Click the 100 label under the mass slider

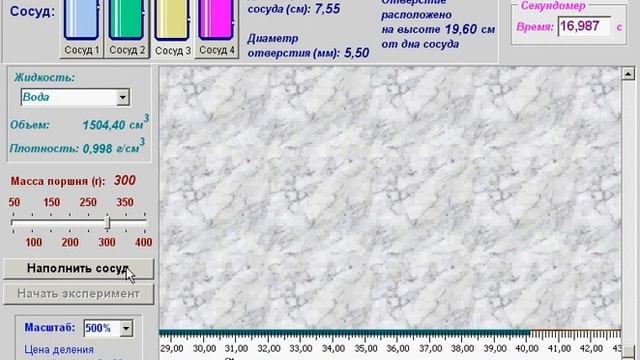(33, 242)
